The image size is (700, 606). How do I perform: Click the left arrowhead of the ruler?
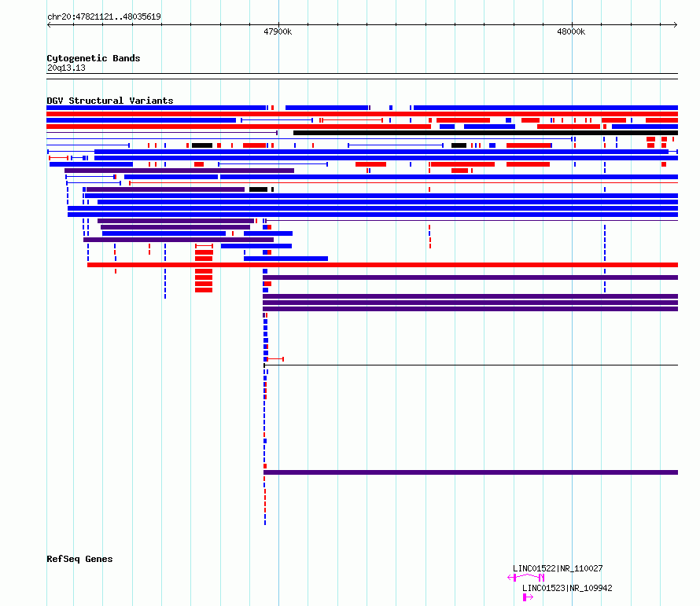pyautogui.click(x=49, y=25)
